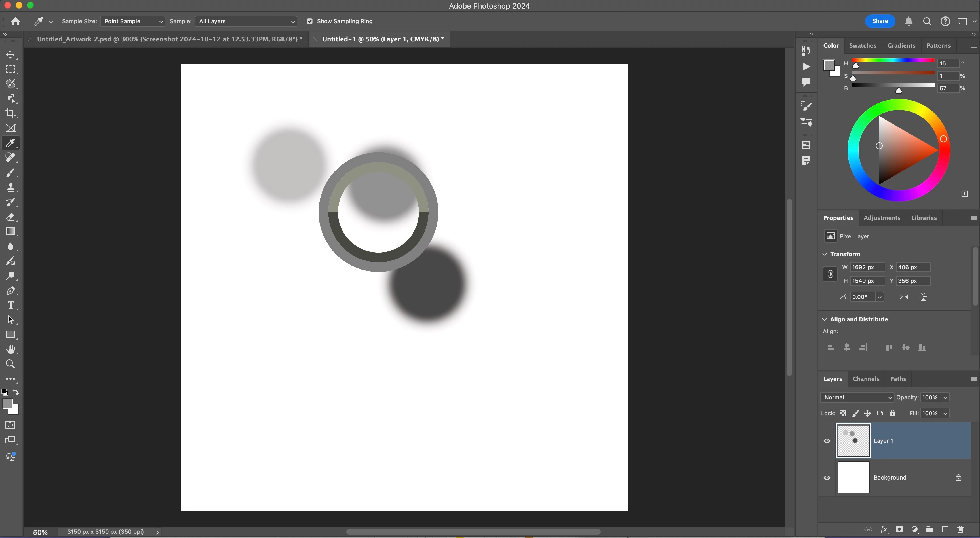Select the Brush tool
Viewport: 980px width, 538px height.
[x=11, y=173]
